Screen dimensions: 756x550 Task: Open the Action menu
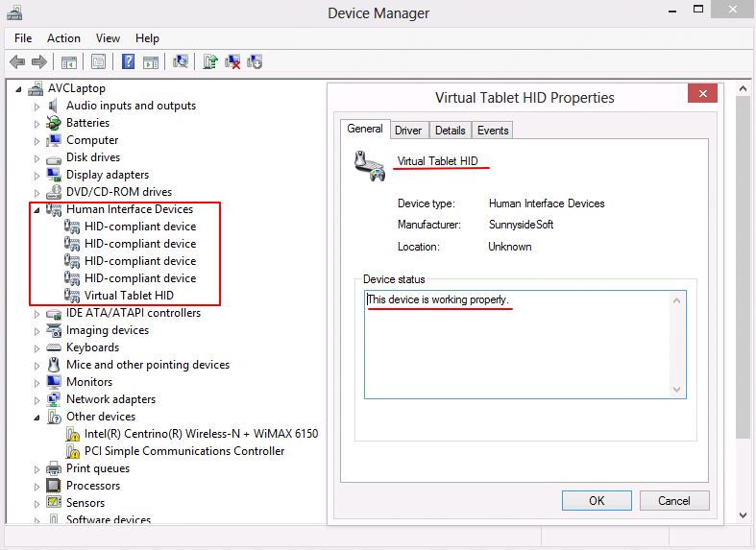tap(63, 38)
